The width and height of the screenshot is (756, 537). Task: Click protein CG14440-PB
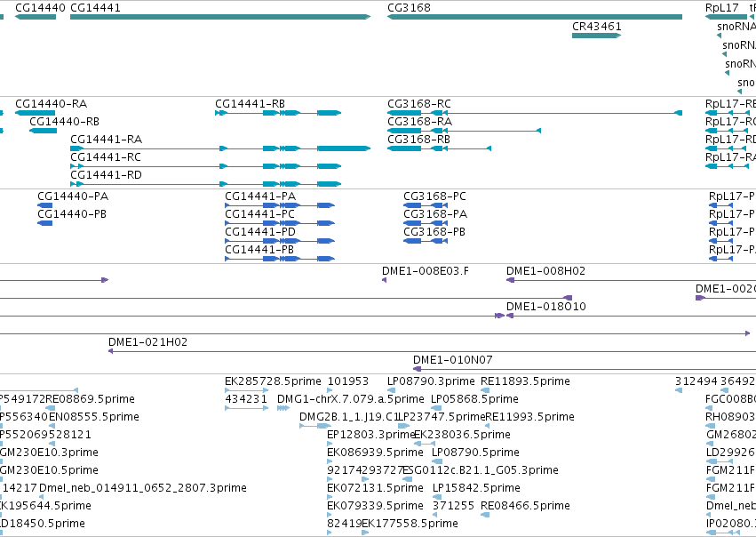72,214
